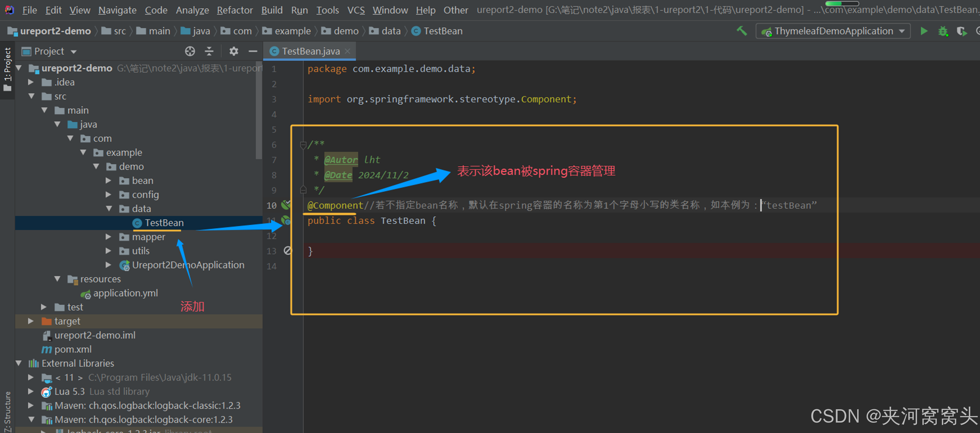Open the Project panel settings gear
Viewport: 980px width, 433px height.
[234, 51]
